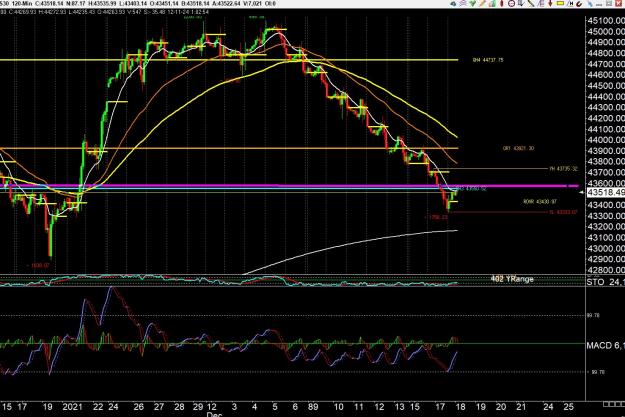Click the 402 YRange label
This screenshot has height=417, width=625.
tap(512, 279)
